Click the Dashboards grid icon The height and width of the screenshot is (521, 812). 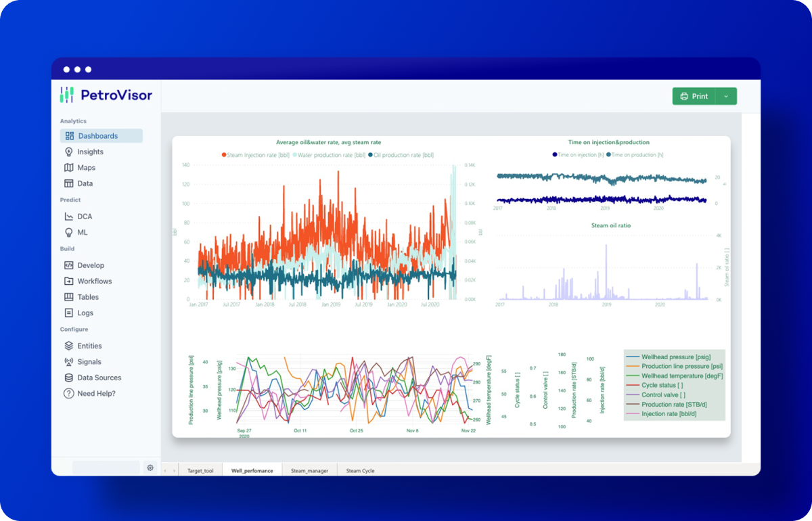coord(69,136)
